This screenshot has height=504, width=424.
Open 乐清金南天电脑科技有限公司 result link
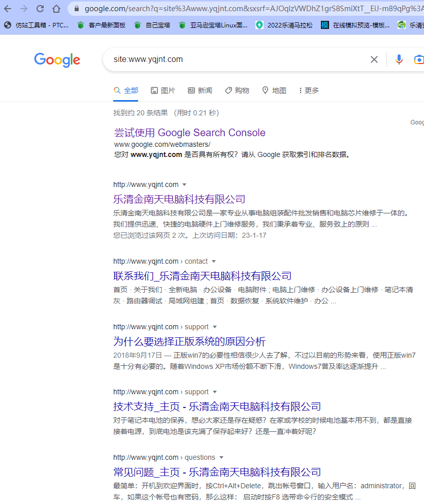[x=179, y=199]
